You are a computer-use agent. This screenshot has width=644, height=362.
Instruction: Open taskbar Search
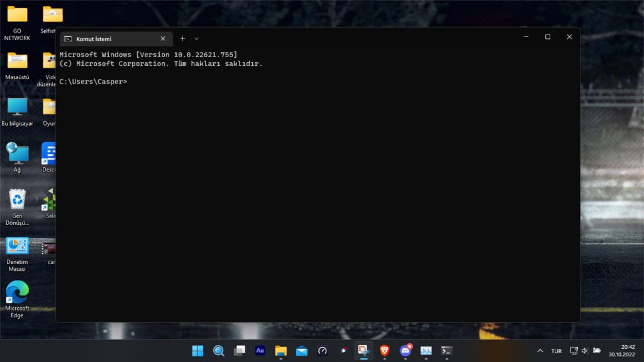[x=218, y=351]
